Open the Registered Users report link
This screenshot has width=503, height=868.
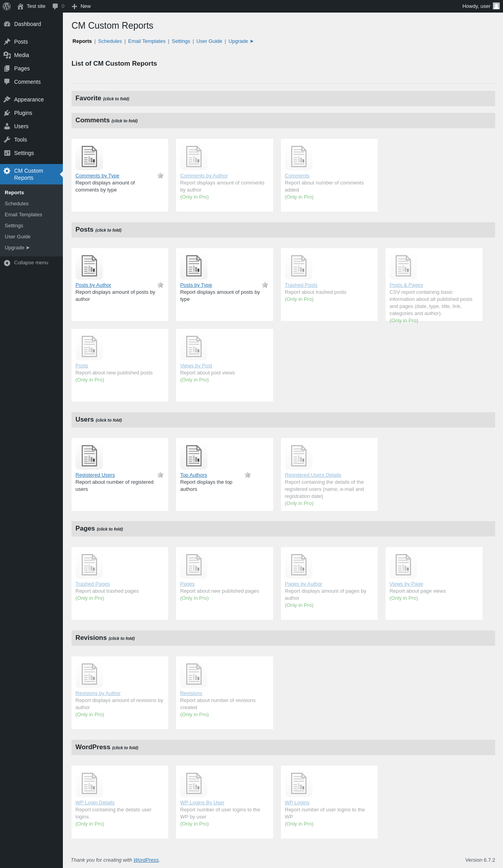click(95, 475)
